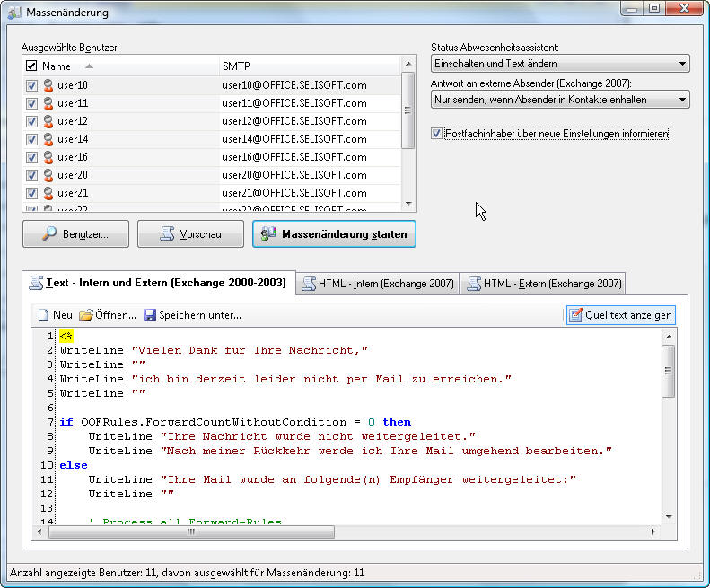Click the user20 person icon
The height and width of the screenshot is (588, 710).
click(x=48, y=175)
